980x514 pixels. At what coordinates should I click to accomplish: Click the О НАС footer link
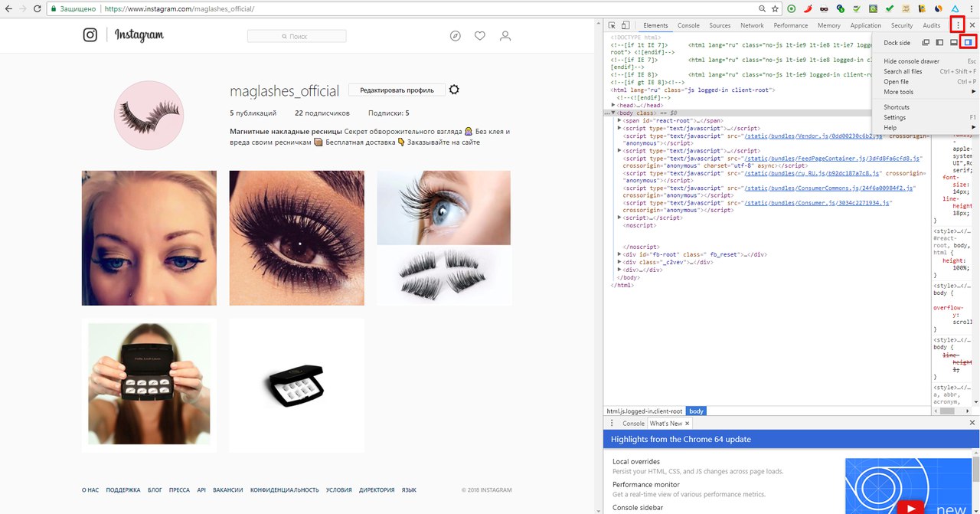(x=90, y=490)
